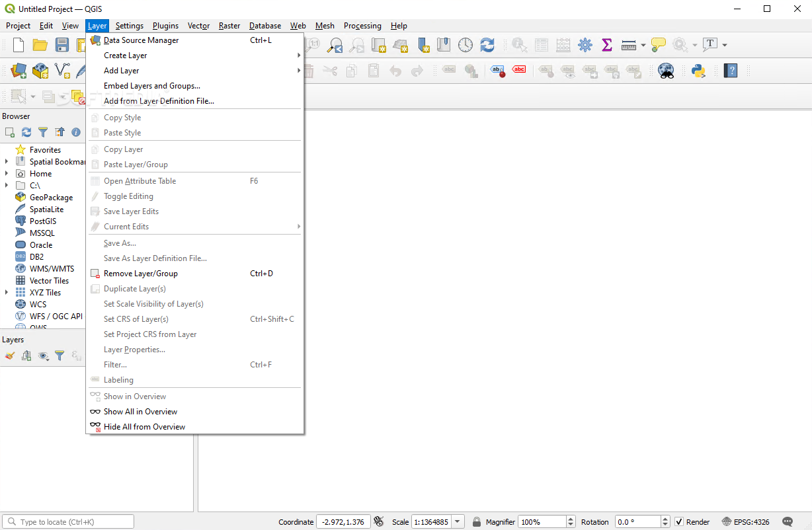Viewport: 812px width, 530px height.
Task: Open the Project menu
Action: coord(18,26)
